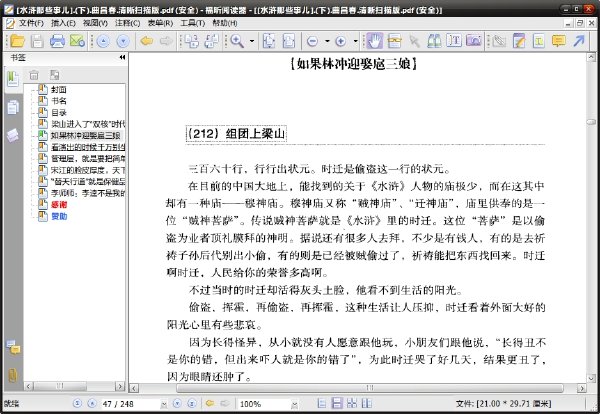
Task: Collapse the bookmarks panel with double arrow
Action: [x=122, y=57]
